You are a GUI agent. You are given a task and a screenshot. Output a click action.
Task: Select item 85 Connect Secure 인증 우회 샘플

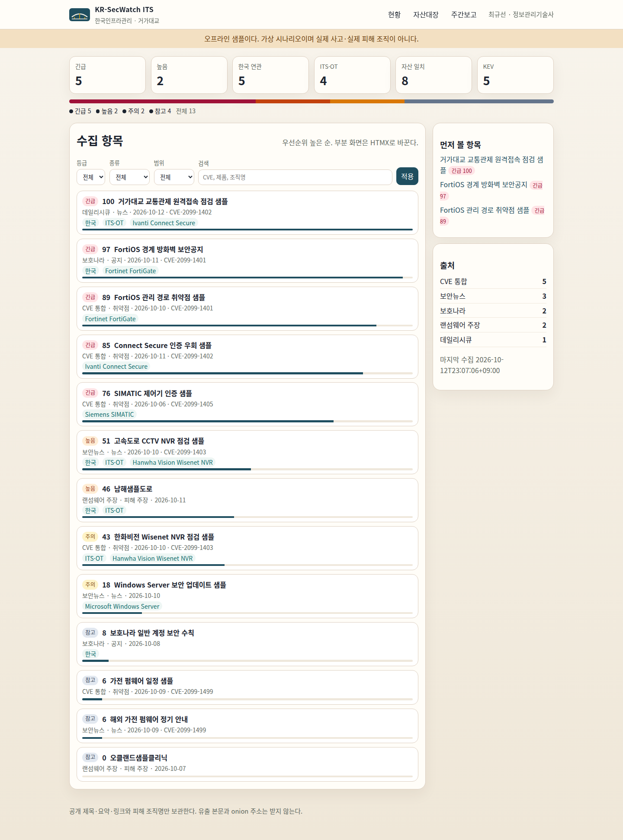click(247, 357)
